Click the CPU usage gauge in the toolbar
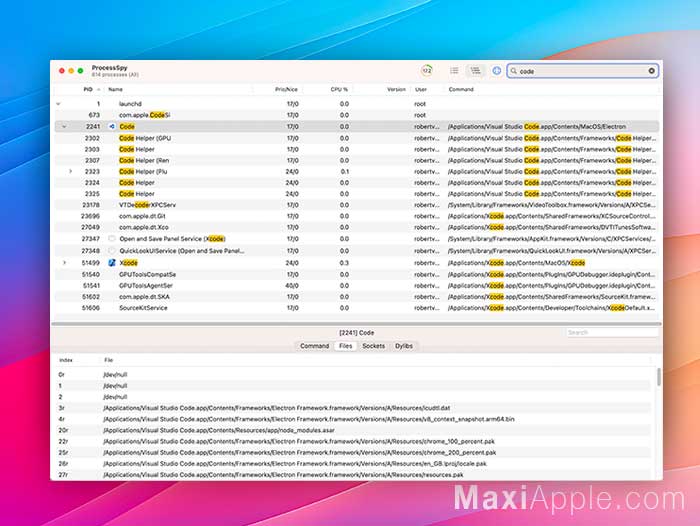Viewport: 700px width, 526px height. 427,71
